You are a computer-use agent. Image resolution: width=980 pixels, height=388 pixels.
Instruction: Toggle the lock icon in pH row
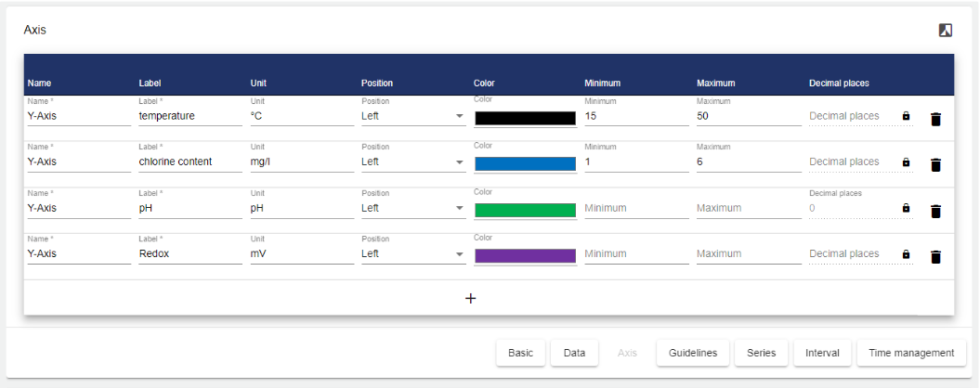tap(906, 209)
